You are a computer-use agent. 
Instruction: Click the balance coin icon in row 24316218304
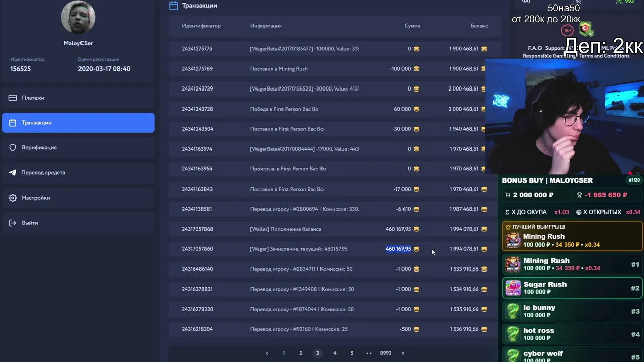tap(484, 329)
